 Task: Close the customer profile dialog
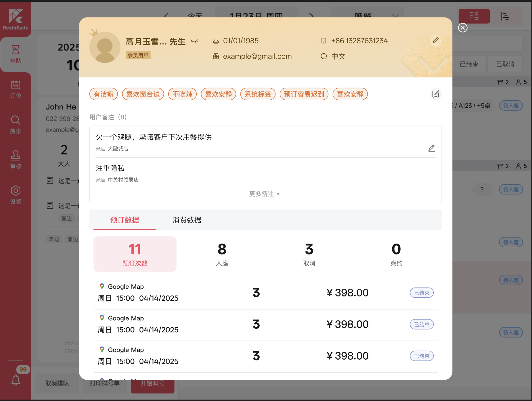[462, 28]
